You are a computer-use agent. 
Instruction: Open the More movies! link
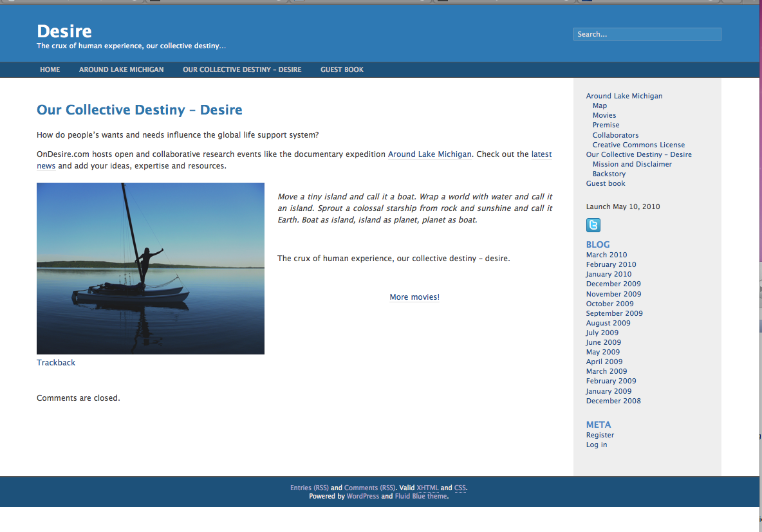[x=414, y=297]
